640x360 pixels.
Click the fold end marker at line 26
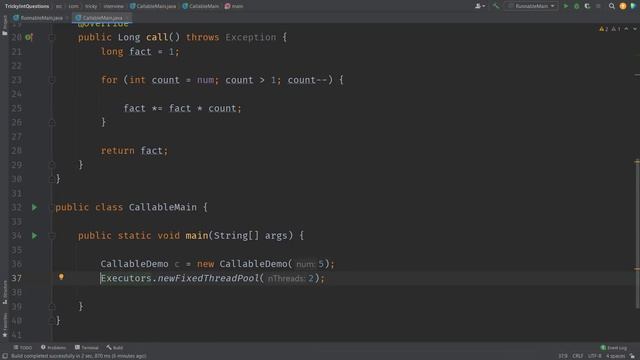click(52, 122)
